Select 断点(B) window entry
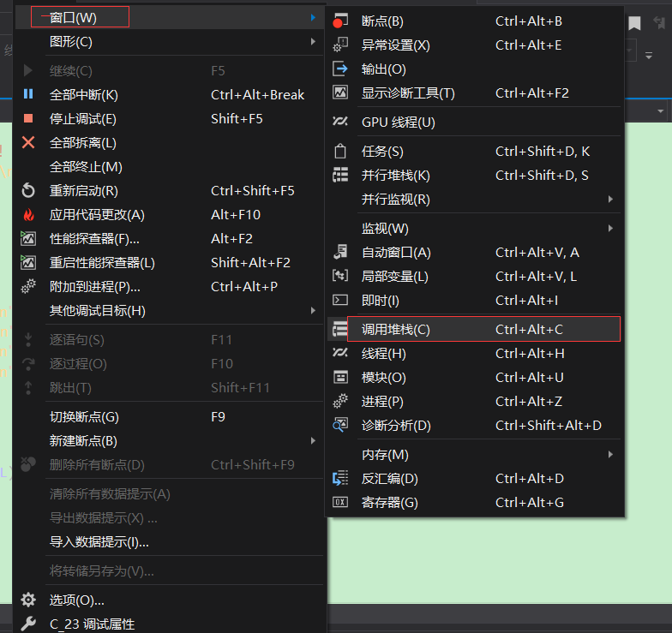 tap(474, 21)
